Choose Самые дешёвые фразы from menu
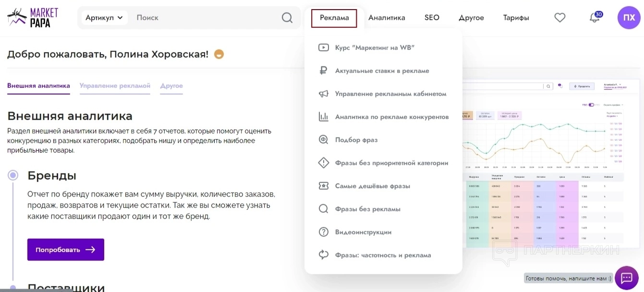This screenshot has height=292, width=644. point(372,186)
